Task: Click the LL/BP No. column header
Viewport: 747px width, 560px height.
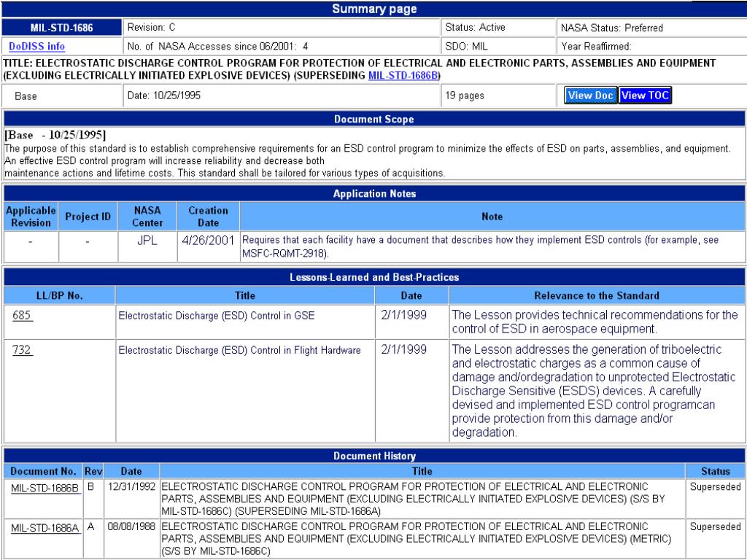Action: click(60, 295)
